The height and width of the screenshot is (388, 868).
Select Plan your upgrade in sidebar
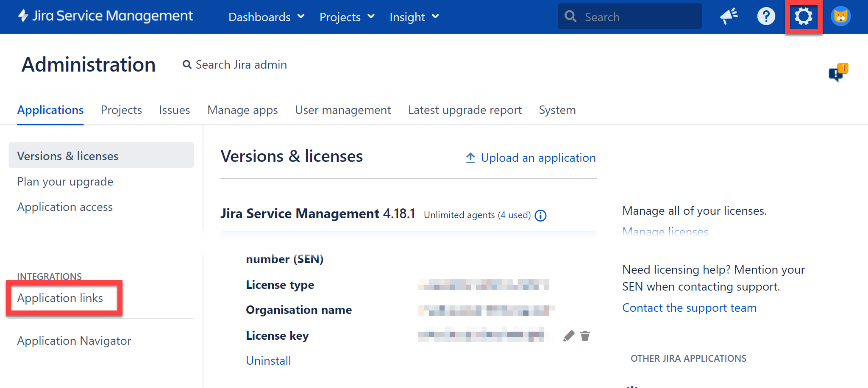point(65,182)
